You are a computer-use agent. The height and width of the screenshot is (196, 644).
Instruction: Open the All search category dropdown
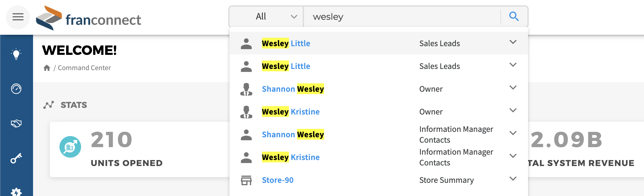(266, 16)
